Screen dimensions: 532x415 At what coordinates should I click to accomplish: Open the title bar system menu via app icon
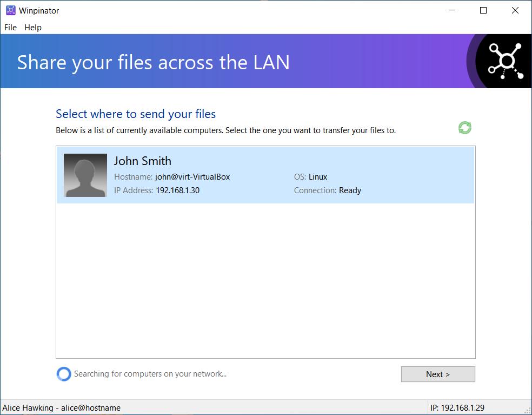click(10, 10)
